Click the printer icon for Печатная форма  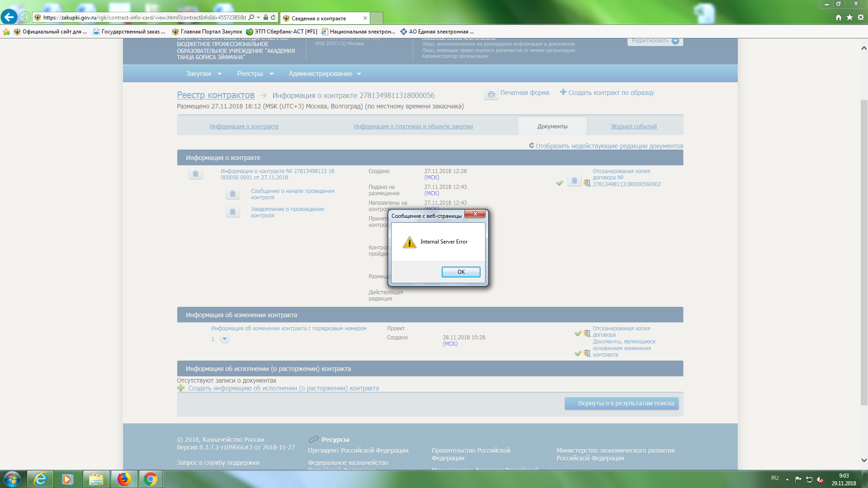pyautogui.click(x=491, y=94)
